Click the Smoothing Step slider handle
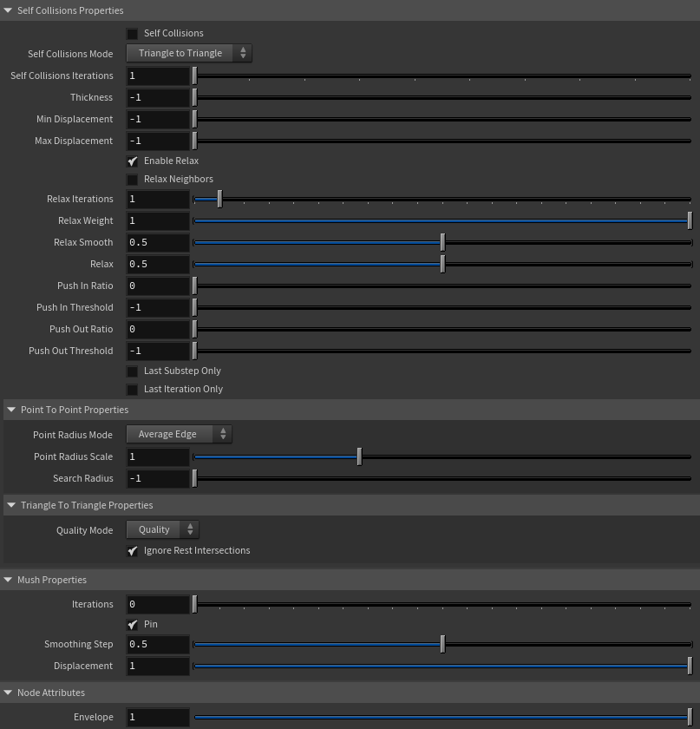The height and width of the screenshot is (729, 700). point(442,644)
